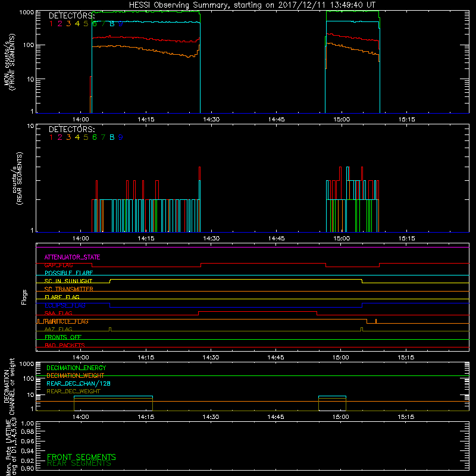Select the SAA_FLAG label

click(x=58, y=313)
